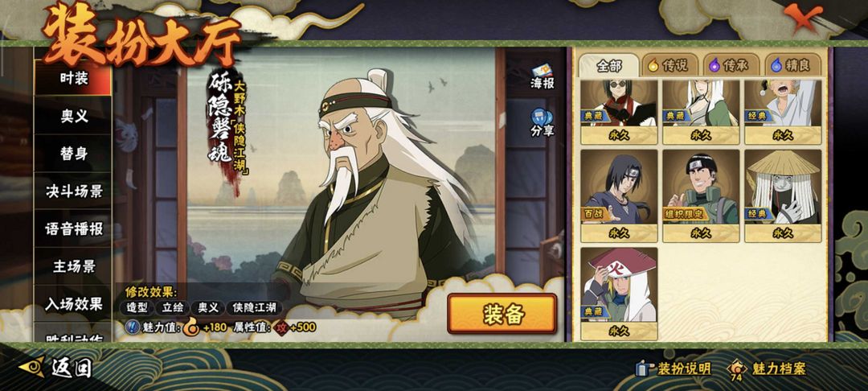The image size is (868, 391).
Task: Choose 决斗场景 in the sidebar
Action: (x=73, y=191)
